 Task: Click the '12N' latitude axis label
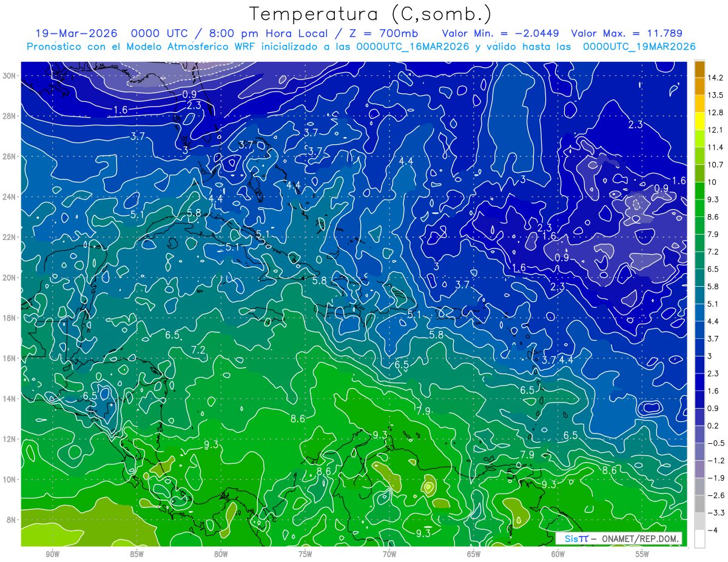click(x=9, y=439)
